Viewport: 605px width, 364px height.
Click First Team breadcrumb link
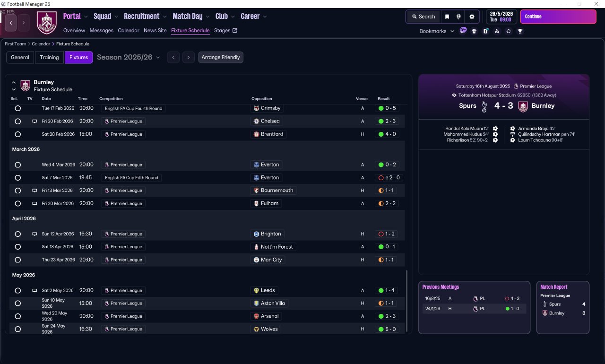16,44
